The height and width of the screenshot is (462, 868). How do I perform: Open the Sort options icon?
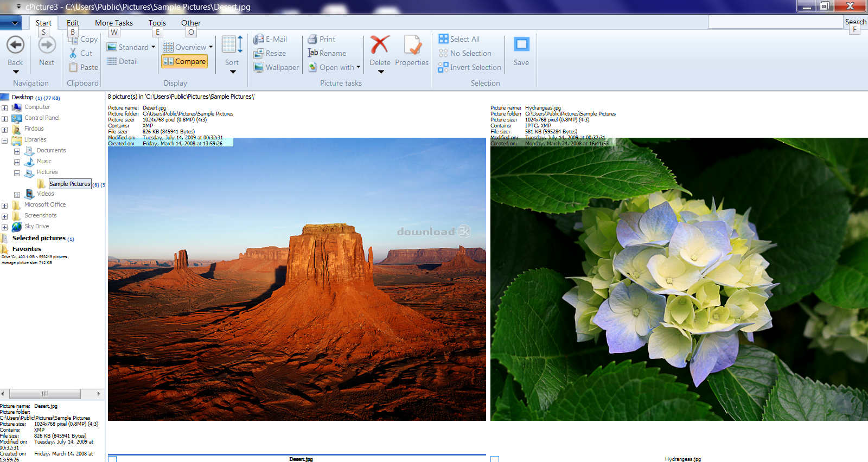click(x=232, y=44)
